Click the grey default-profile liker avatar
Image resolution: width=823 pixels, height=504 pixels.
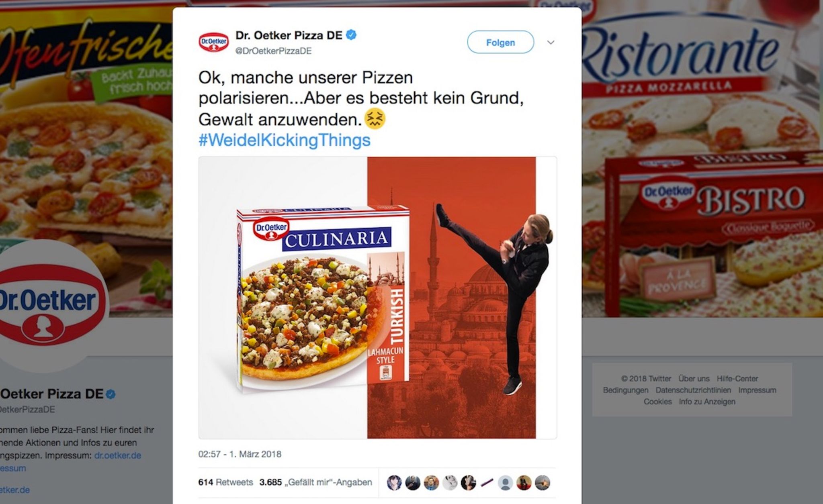point(505,483)
